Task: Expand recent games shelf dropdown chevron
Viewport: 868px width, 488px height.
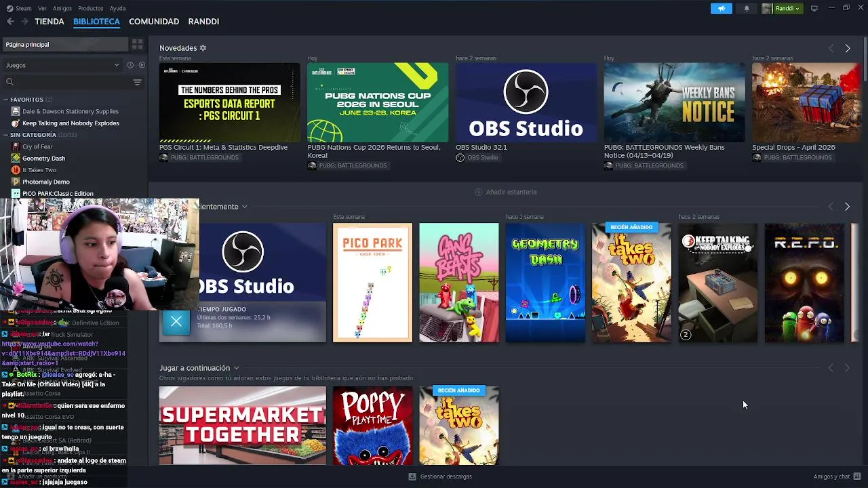Action: pos(244,207)
